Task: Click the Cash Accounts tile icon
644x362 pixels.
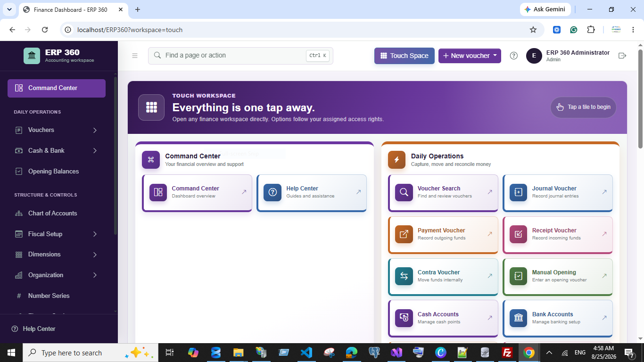Action: [404, 318]
